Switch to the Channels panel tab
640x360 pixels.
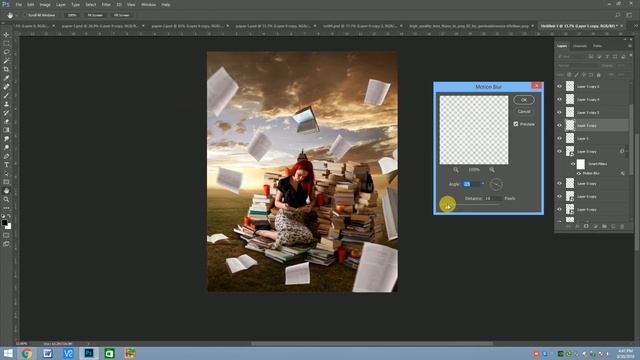point(580,46)
